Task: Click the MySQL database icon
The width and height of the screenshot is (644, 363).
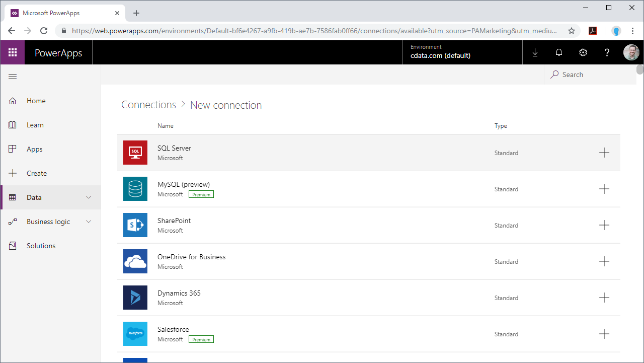Action: click(x=135, y=189)
